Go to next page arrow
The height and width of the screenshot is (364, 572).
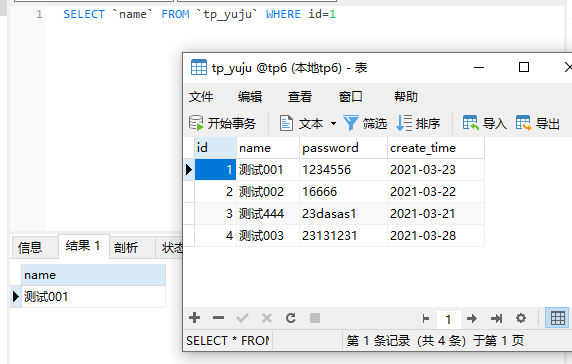[x=472, y=318]
